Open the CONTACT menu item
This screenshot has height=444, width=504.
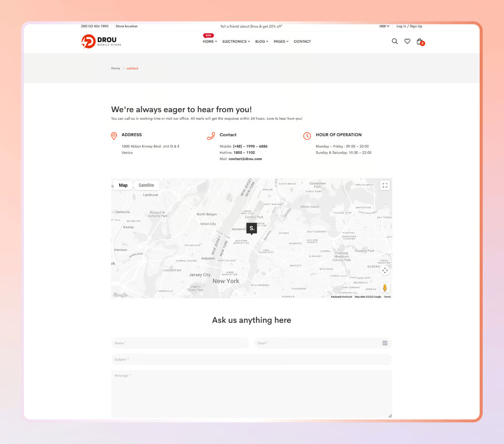point(302,41)
